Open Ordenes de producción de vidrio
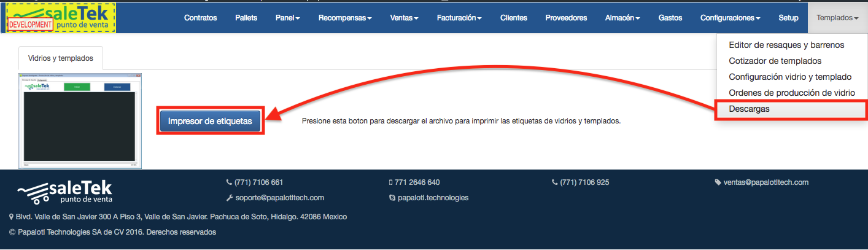868x250 pixels. (x=791, y=93)
